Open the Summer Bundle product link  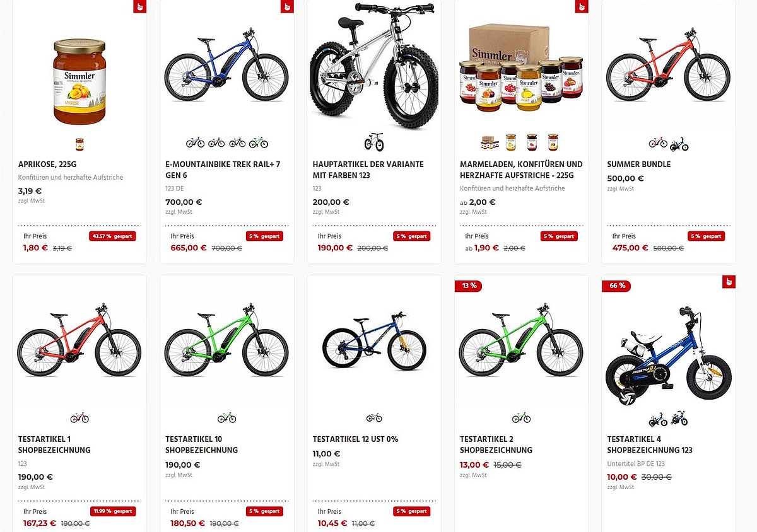[638, 165]
